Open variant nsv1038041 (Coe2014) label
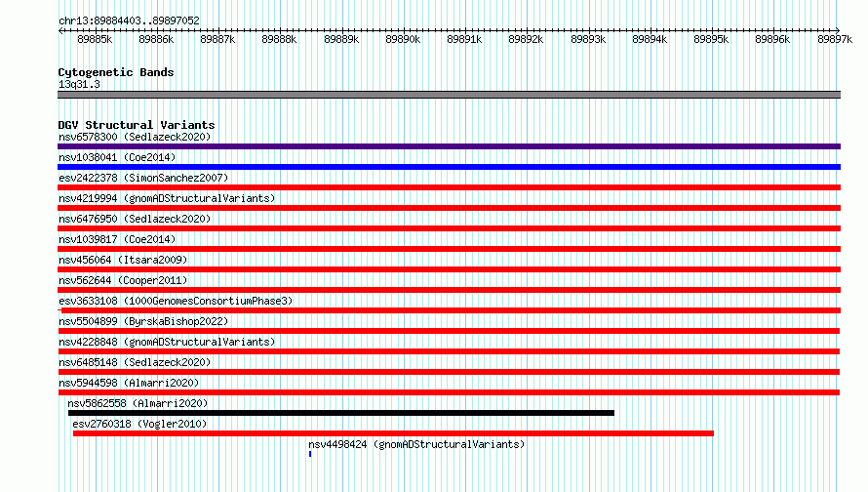The width and height of the screenshot is (868, 492). click(117, 157)
